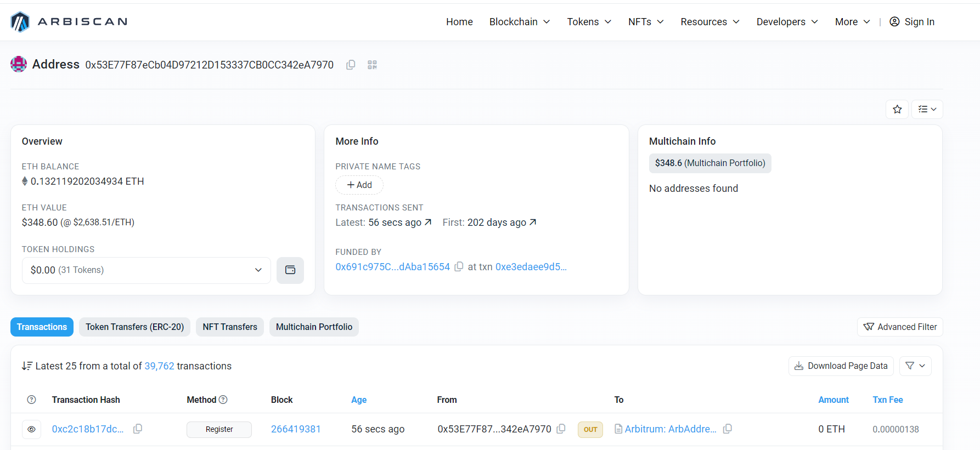Image resolution: width=980 pixels, height=450 pixels.
Task: Add a private name tag
Action: (x=359, y=185)
